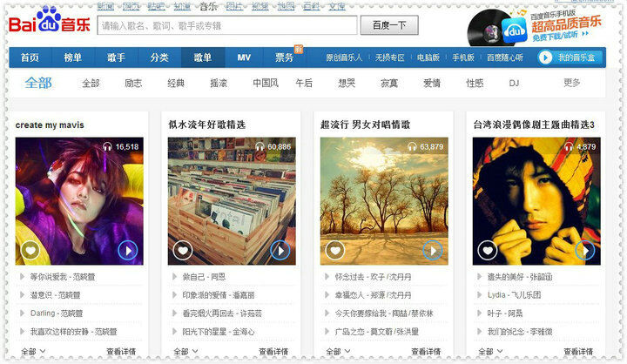The height and width of the screenshot is (364, 627).
Task: Open the 首页 home tab
Action: 30,57
